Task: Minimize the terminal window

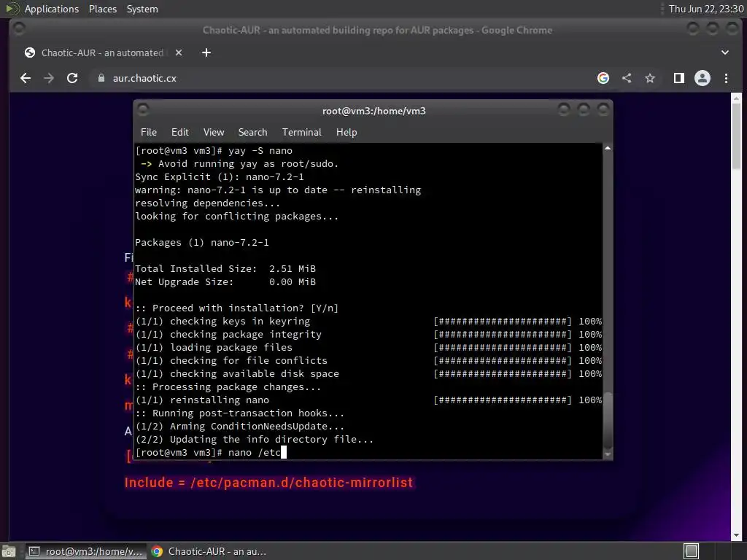Action: coord(564,110)
